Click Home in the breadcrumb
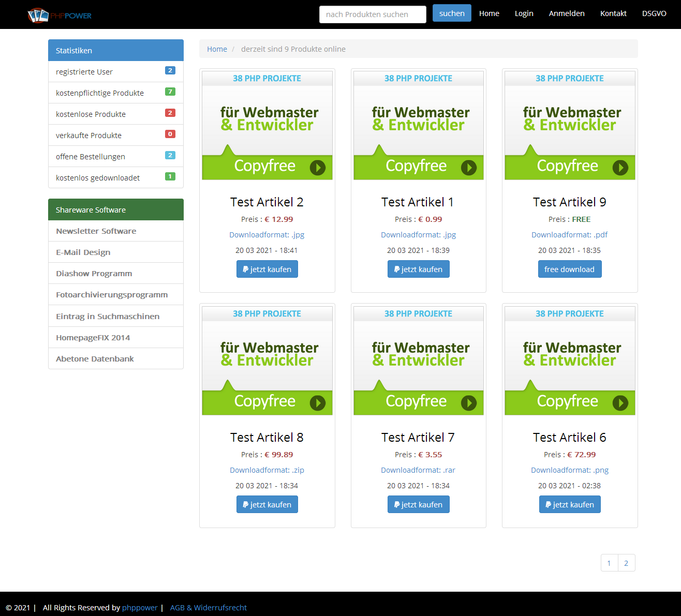 pyautogui.click(x=217, y=49)
